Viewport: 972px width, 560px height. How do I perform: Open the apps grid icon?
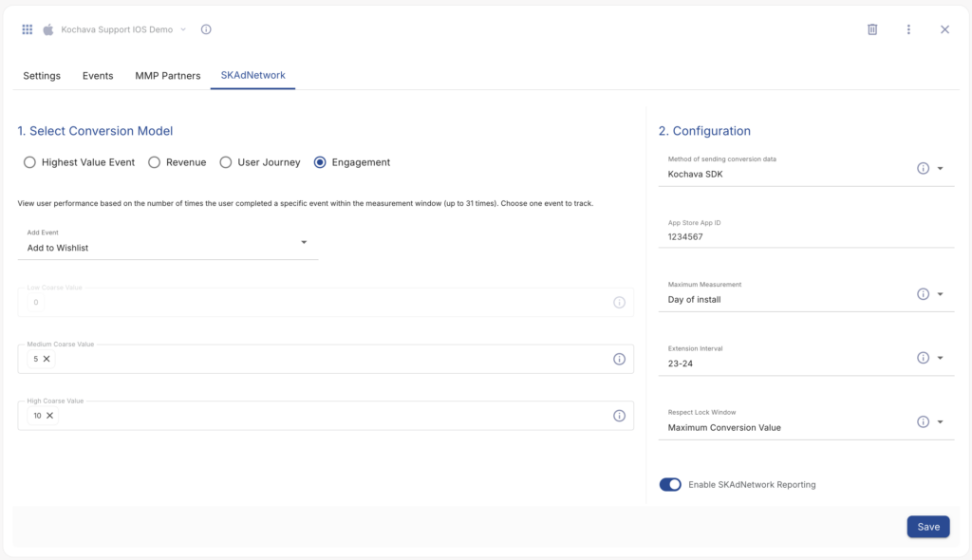[x=28, y=29]
